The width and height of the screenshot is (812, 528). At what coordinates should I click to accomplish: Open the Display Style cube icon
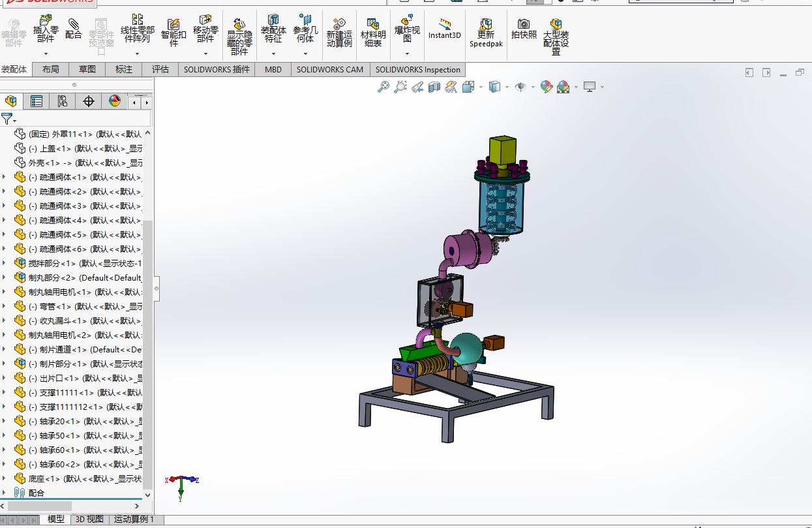pos(494,86)
